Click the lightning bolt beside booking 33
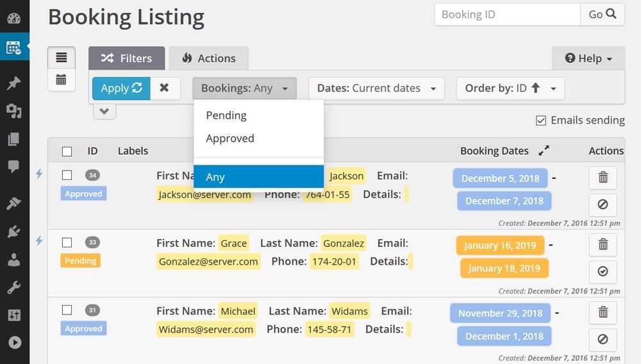 coord(39,241)
